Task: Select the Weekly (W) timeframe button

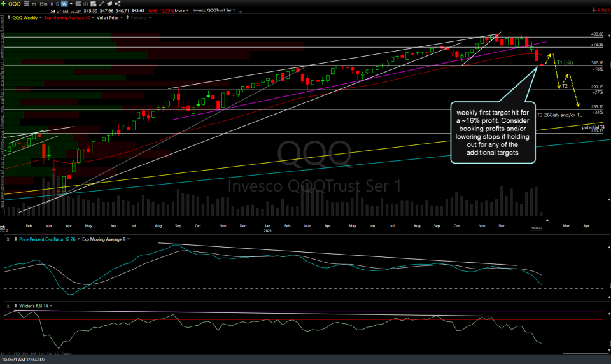Action: [x=64, y=4]
